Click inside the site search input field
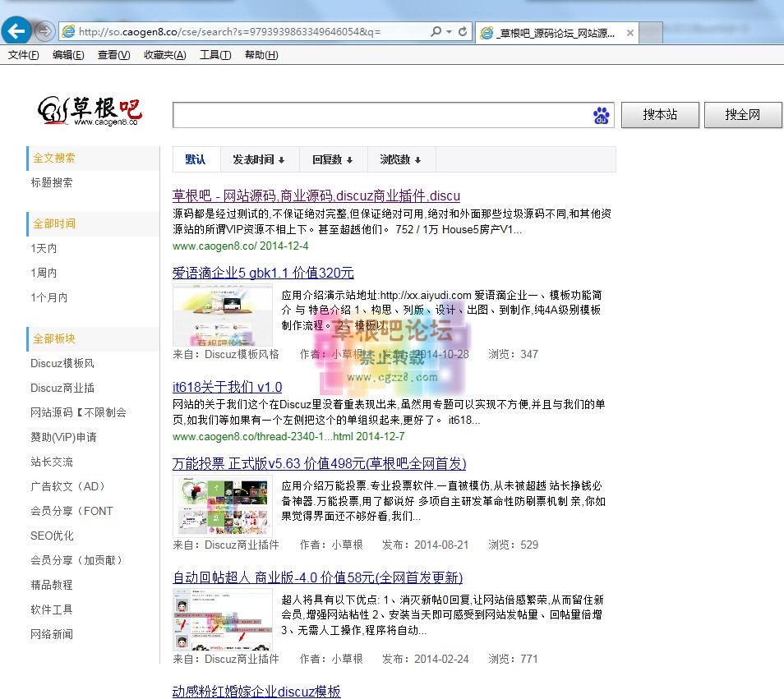The height and width of the screenshot is (699, 784). click(x=370, y=115)
